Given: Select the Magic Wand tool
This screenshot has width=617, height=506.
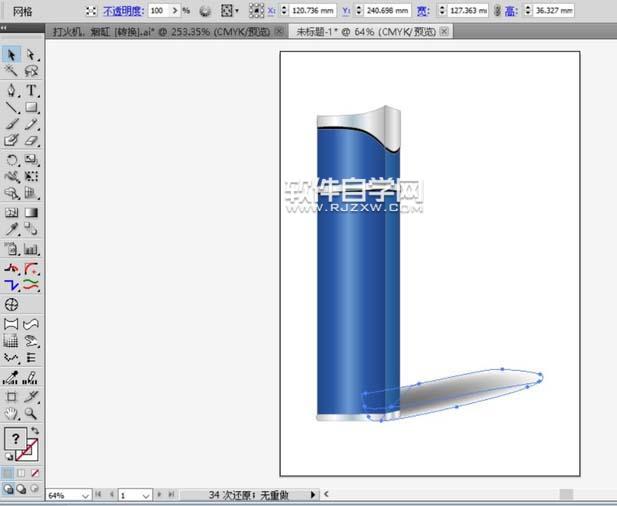Looking at the screenshot, I should (x=11, y=72).
